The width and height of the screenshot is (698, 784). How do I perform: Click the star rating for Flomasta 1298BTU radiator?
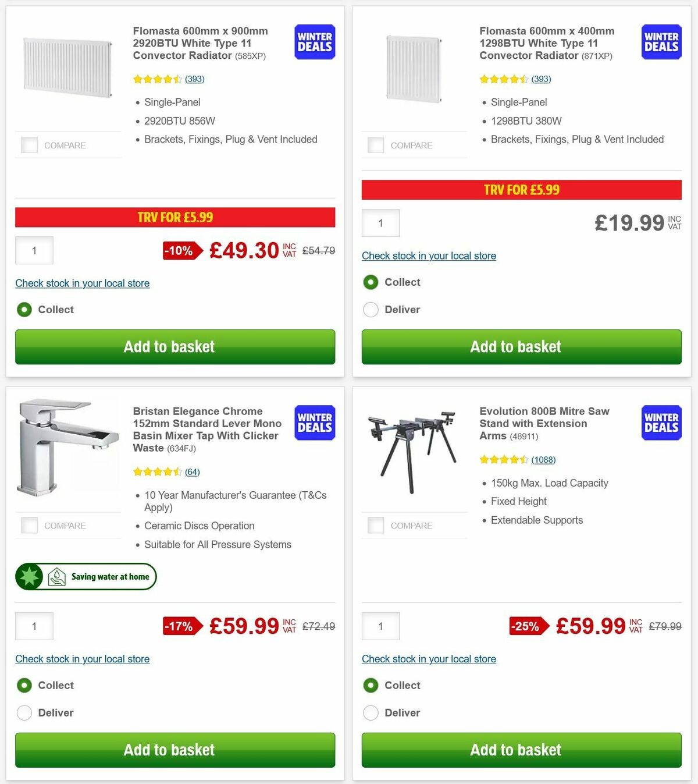pyautogui.click(x=504, y=79)
